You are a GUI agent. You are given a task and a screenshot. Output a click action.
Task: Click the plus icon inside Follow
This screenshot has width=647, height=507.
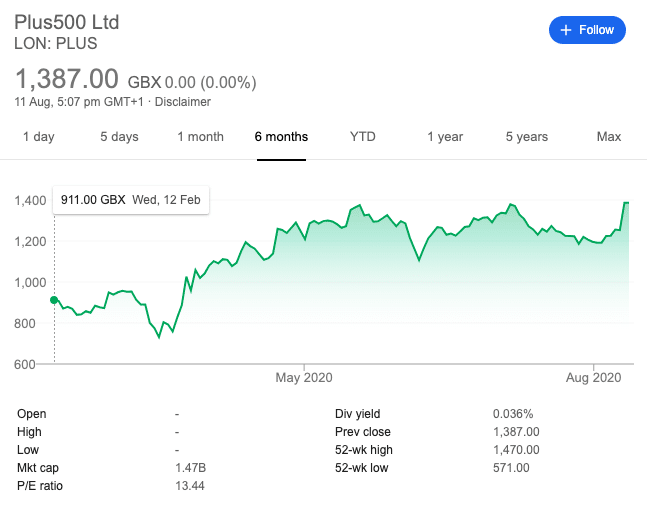pos(567,30)
